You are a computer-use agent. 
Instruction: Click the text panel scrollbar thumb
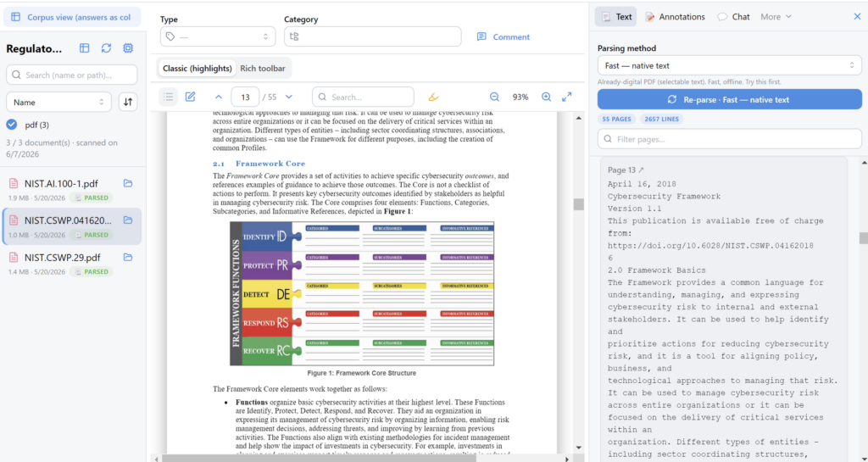[864, 238]
